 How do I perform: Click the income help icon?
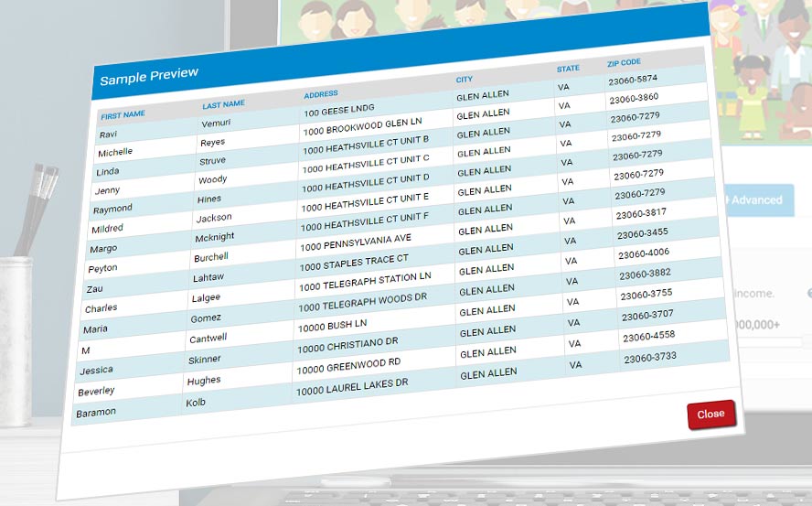[x=808, y=293]
